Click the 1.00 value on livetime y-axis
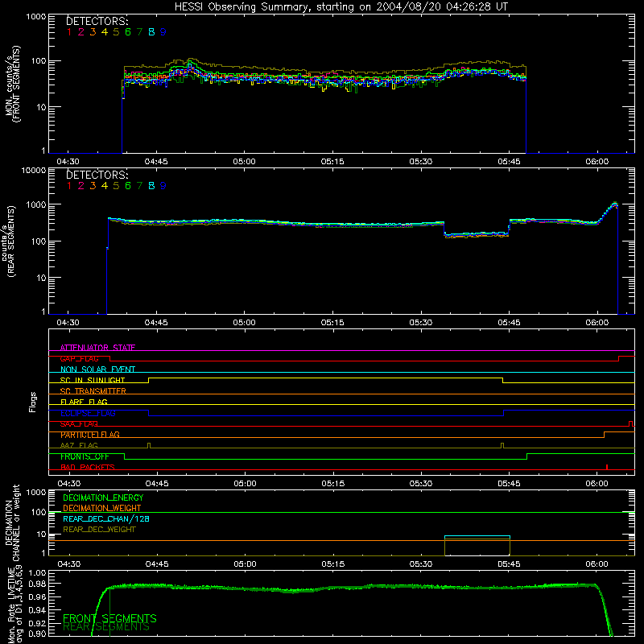Image resolution: width=644 pixels, height=644 pixels. pyautogui.click(x=37, y=572)
